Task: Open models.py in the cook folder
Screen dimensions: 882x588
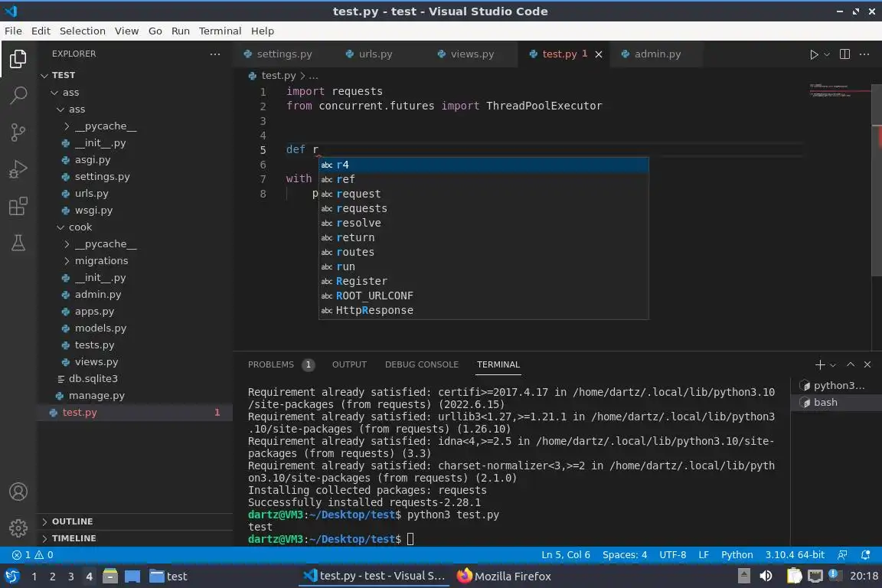Action: click(x=134, y=328)
